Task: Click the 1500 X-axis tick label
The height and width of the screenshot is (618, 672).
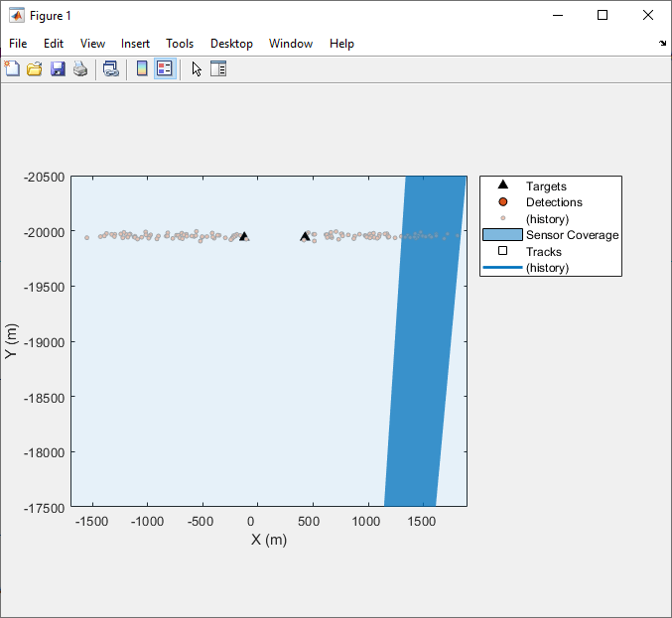Action: pos(422,522)
